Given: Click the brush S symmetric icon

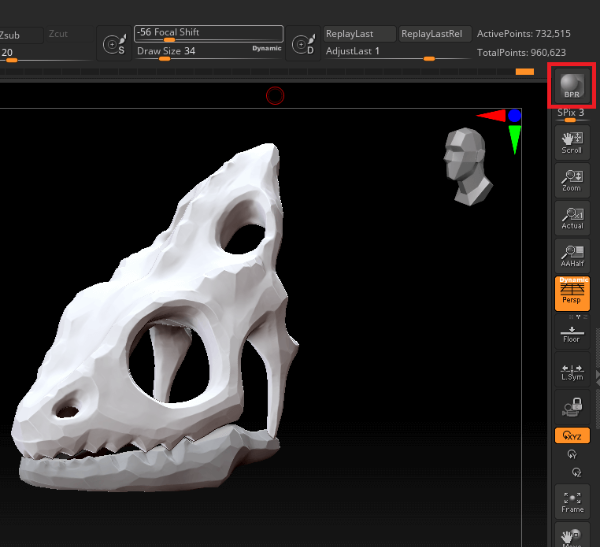Looking at the screenshot, I should pyautogui.click(x=114, y=43).
